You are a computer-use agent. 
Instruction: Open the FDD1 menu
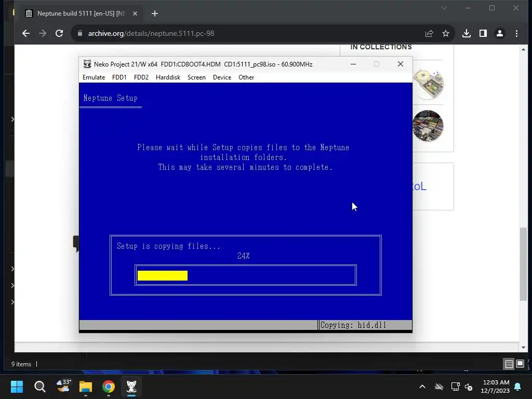pyautogui.click(x=119, y=77)
